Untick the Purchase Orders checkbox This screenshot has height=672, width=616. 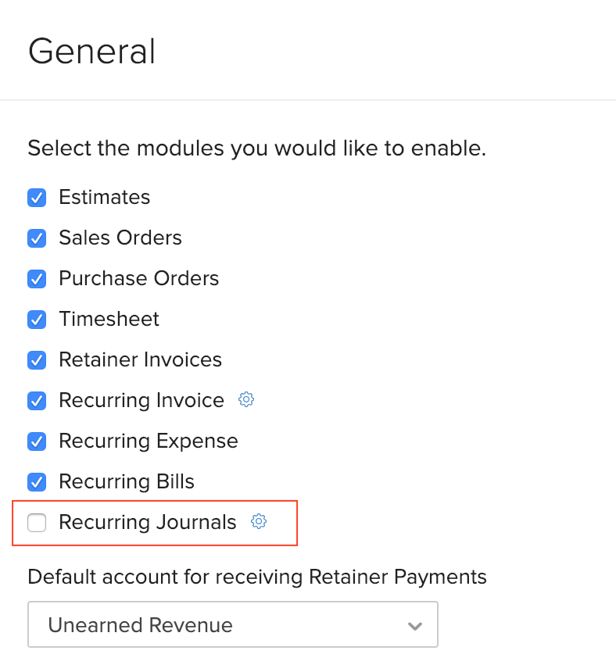37,279
